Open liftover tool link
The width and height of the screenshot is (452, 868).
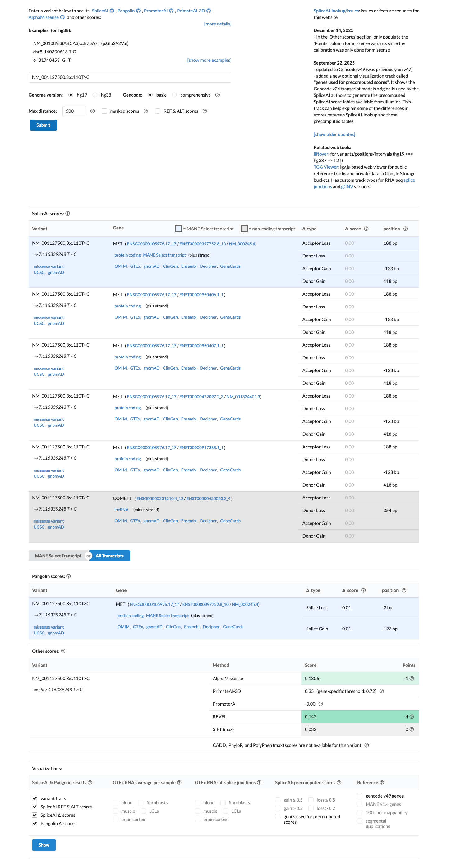(x=321, y=154)
